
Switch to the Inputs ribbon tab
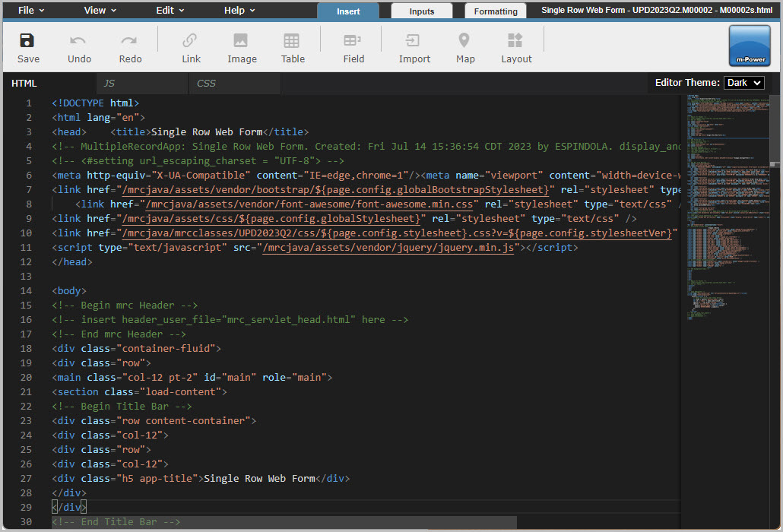[x=421, y=11]
